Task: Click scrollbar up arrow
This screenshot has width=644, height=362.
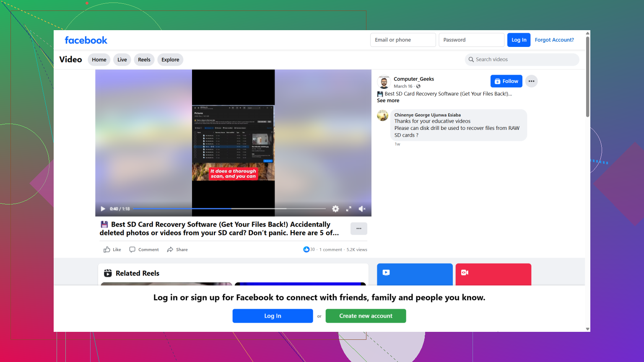Action: point(587,33)
